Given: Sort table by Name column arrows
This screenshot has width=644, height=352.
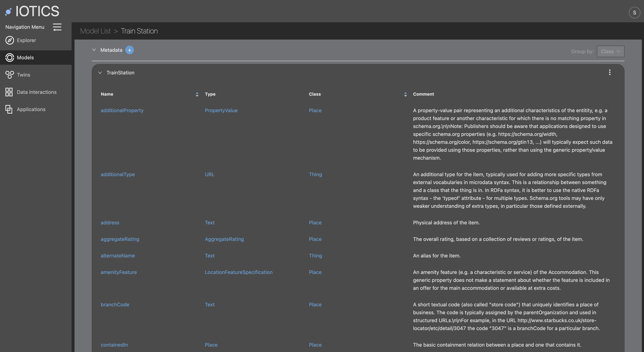Looking at the screenshot, I should point(197,94).
